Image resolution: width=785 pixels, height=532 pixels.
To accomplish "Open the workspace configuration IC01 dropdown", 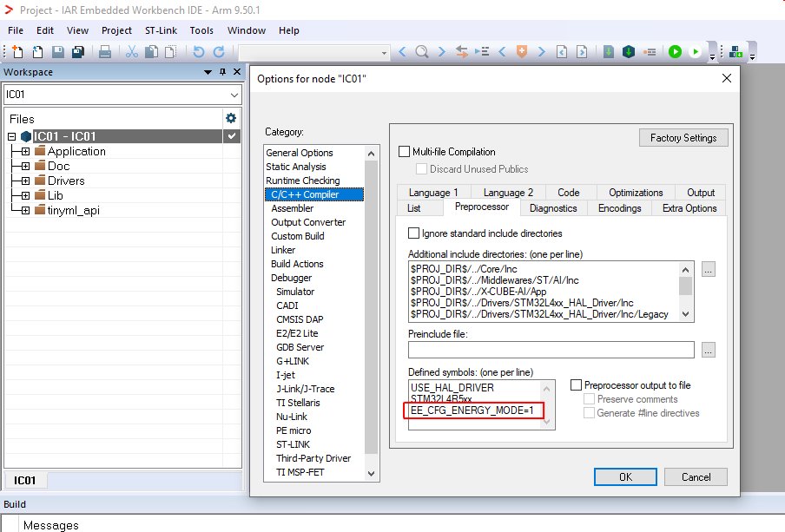I will pyautogui.click(x=234, y=95).
